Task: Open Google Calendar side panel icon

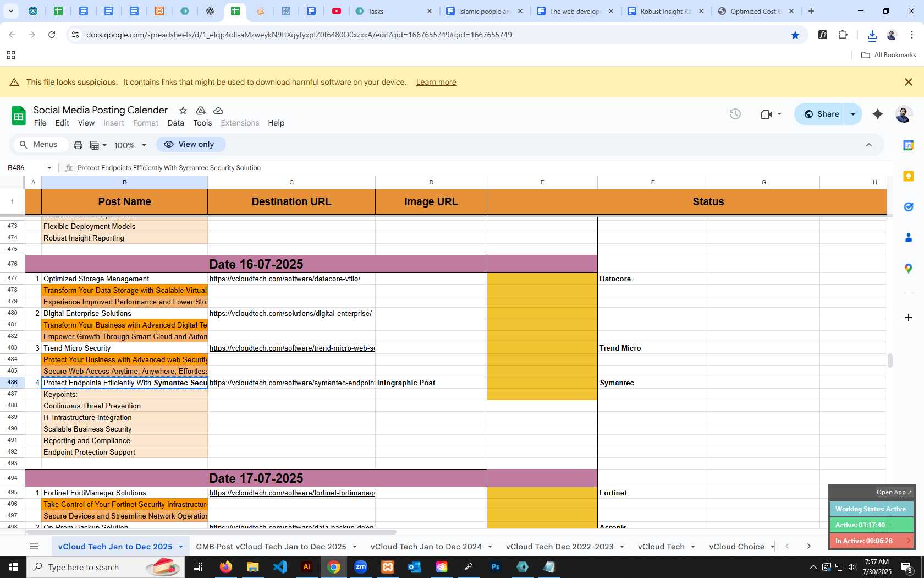Action: point(909,145)
